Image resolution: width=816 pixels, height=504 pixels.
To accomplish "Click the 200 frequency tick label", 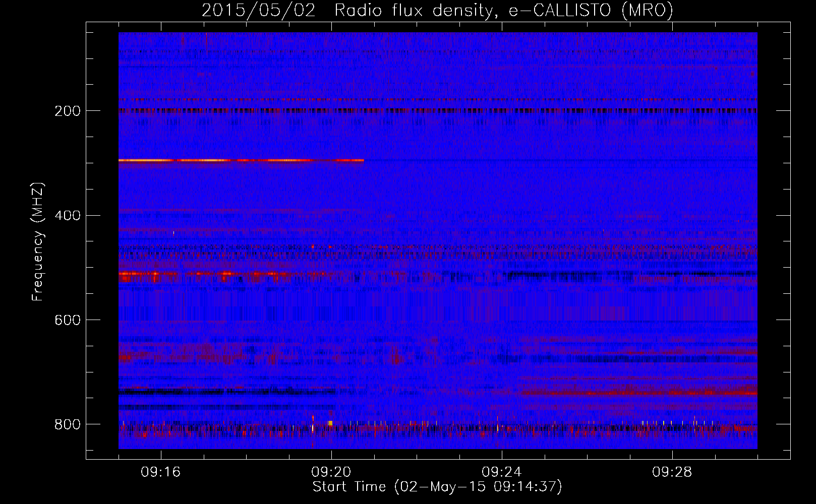I will click(68, 111).
